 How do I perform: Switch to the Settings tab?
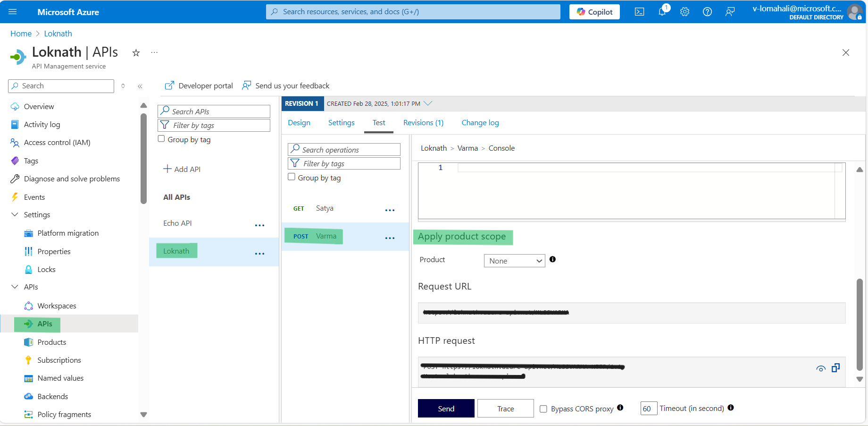[x=341, y=123]
